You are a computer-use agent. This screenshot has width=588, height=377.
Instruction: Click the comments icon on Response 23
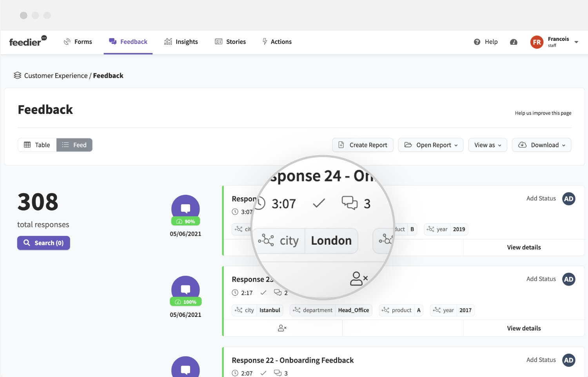pyautogui.click(x=278, y=293)
